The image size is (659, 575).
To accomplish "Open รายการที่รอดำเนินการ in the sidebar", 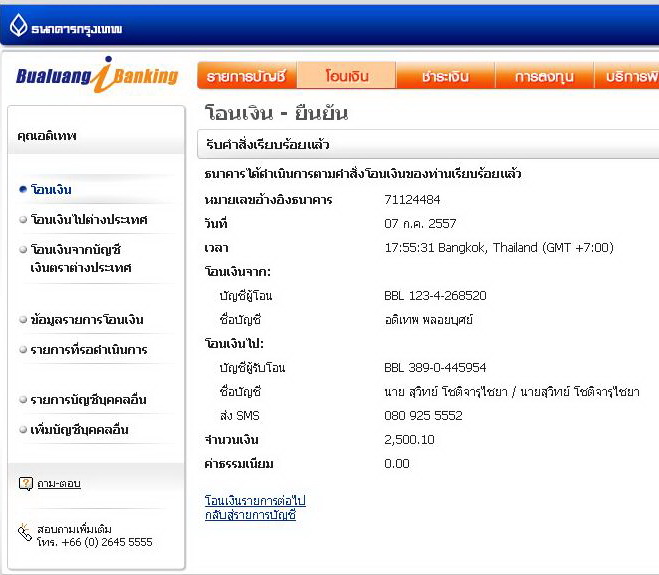I will (x=89, y=349).
